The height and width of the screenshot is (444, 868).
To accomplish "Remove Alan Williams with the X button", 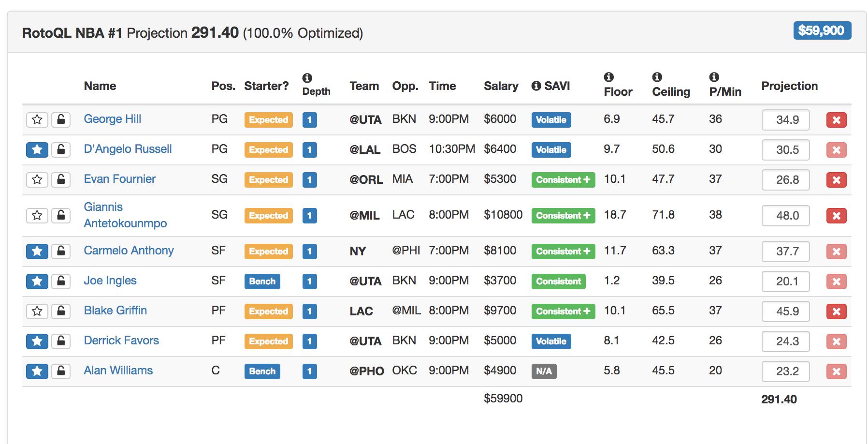I will 837,371.
